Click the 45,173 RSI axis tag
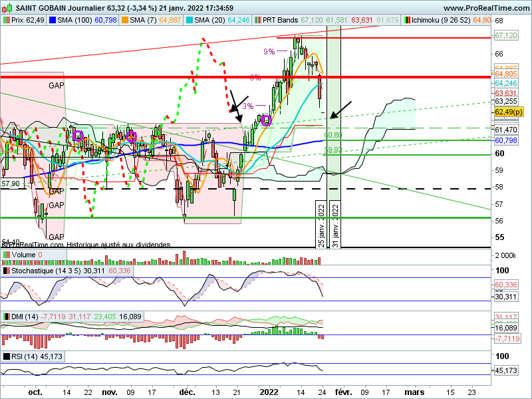This screenshot has height=399, width=532. tap(506, 370)
